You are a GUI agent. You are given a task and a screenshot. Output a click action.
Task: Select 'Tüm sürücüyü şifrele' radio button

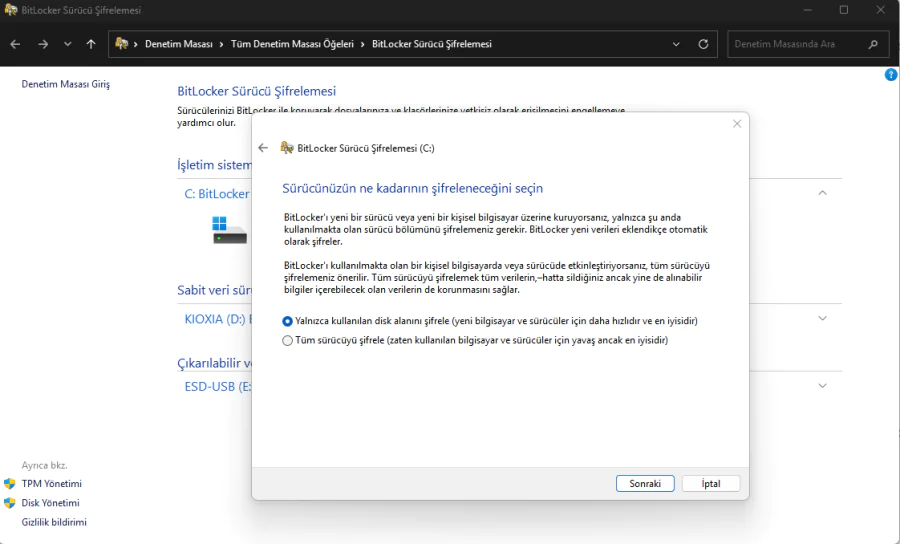(x=288, y=340)
